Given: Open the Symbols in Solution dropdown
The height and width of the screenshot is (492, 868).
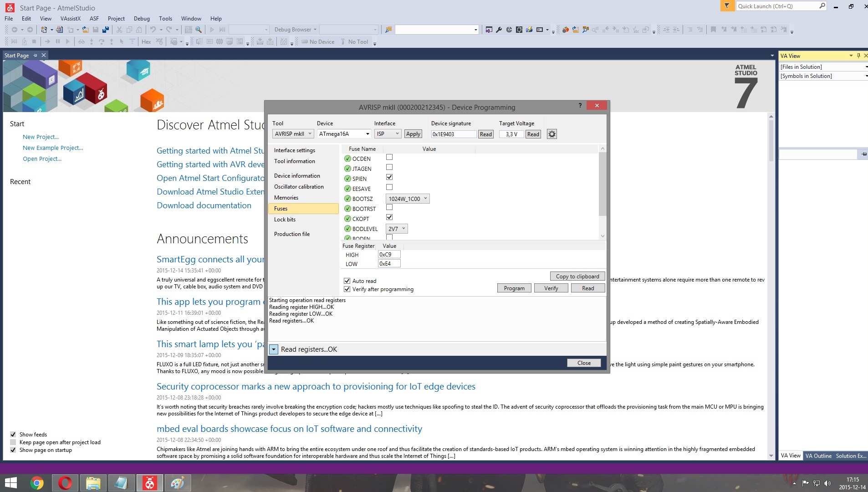Looking at the screenshot, I should 823,76.
